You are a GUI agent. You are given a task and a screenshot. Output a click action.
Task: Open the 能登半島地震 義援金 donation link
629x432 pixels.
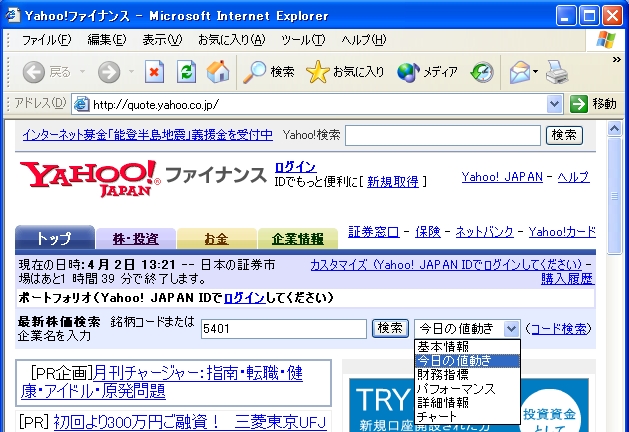point(148,135)
